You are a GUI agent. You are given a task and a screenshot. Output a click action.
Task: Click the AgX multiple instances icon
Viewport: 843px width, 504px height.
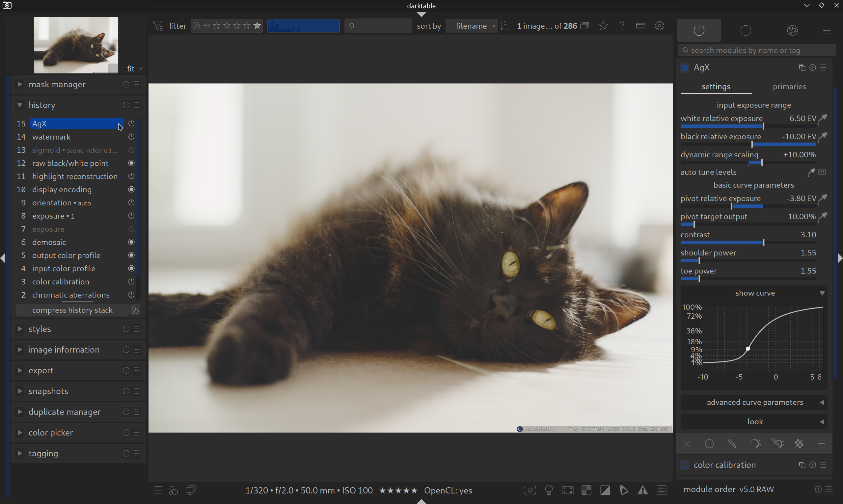(x=802, y=67)
